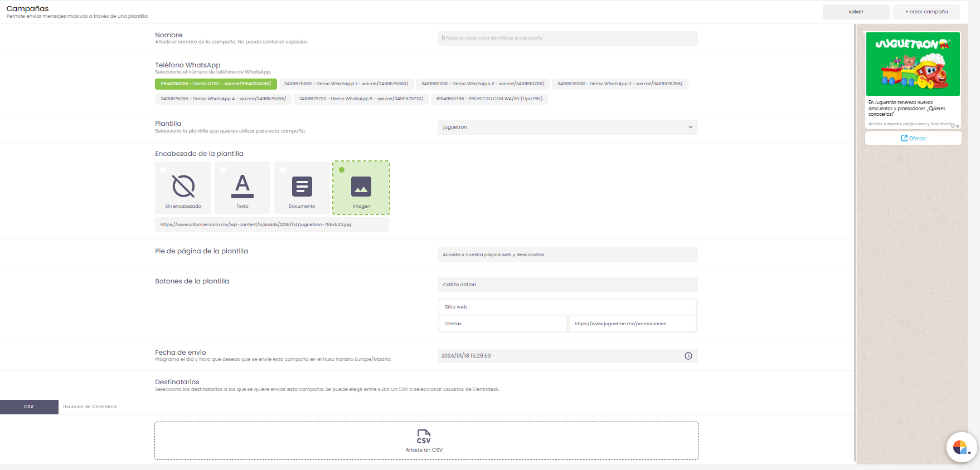Focus the campaign Nombre text field
This screenshot has width=980, height=470.
(x=567, y=38)
